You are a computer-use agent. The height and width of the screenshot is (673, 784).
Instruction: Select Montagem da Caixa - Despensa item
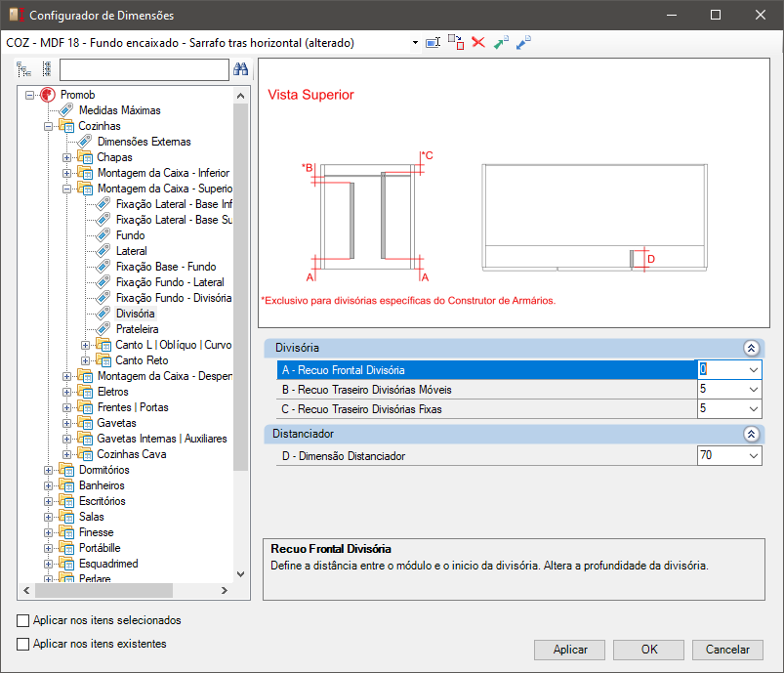coord(164,376)
